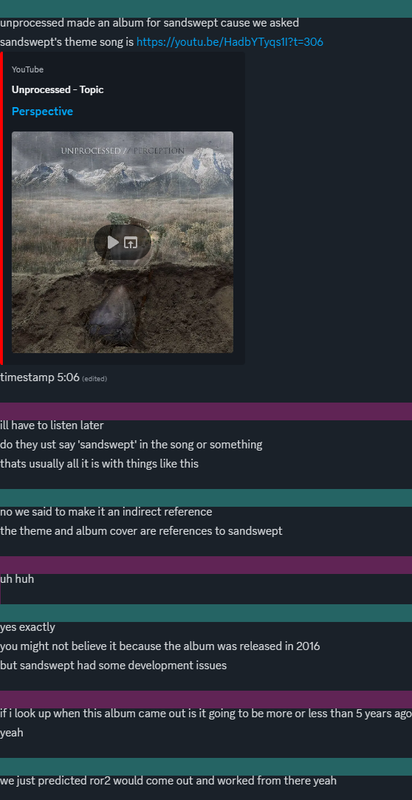Click the red accent stripe of the embed

point(1,208)
